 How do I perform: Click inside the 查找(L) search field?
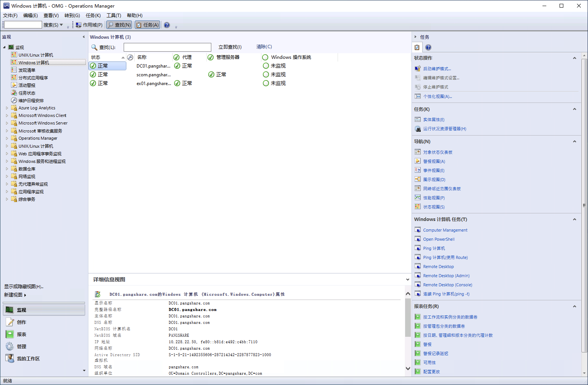click(167, 47)
